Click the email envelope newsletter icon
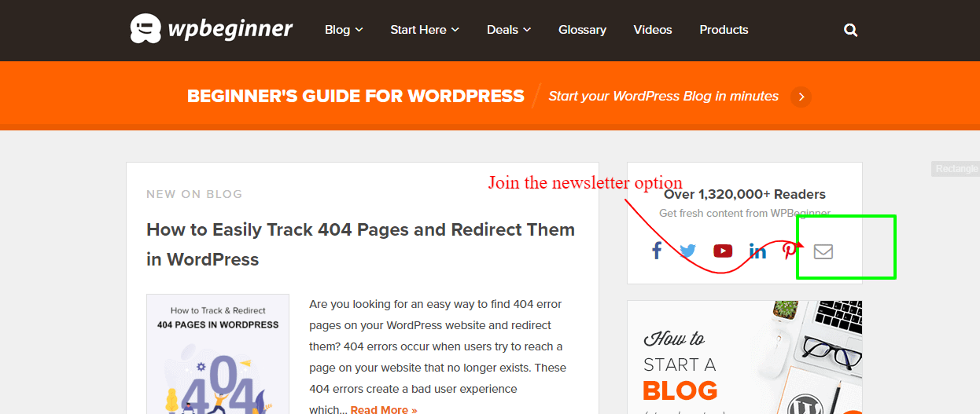 tap(823, 251)
